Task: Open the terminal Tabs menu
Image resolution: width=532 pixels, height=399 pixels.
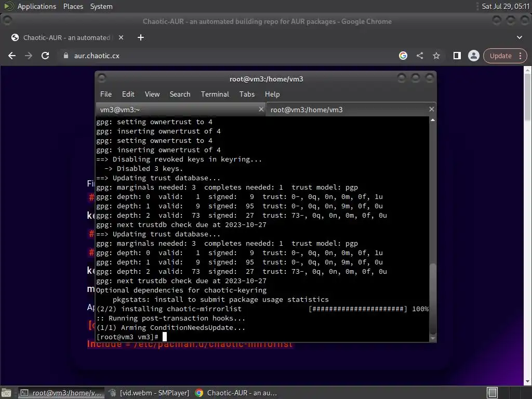Action: [247, 95]
